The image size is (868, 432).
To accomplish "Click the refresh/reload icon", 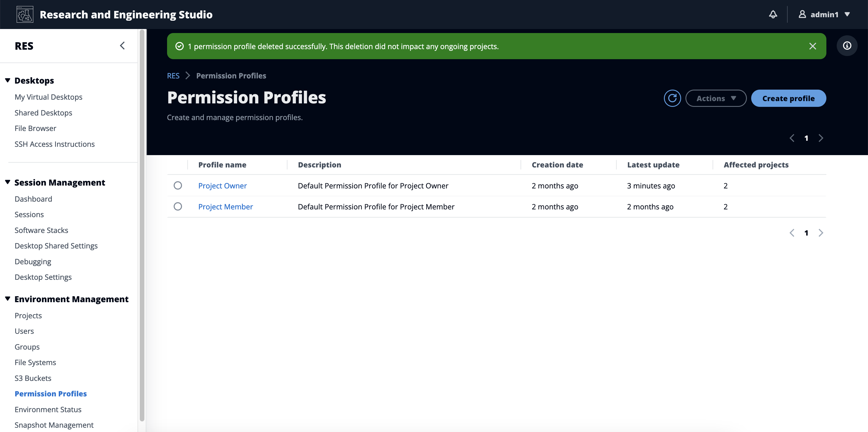I will click(x=673, y=98).
